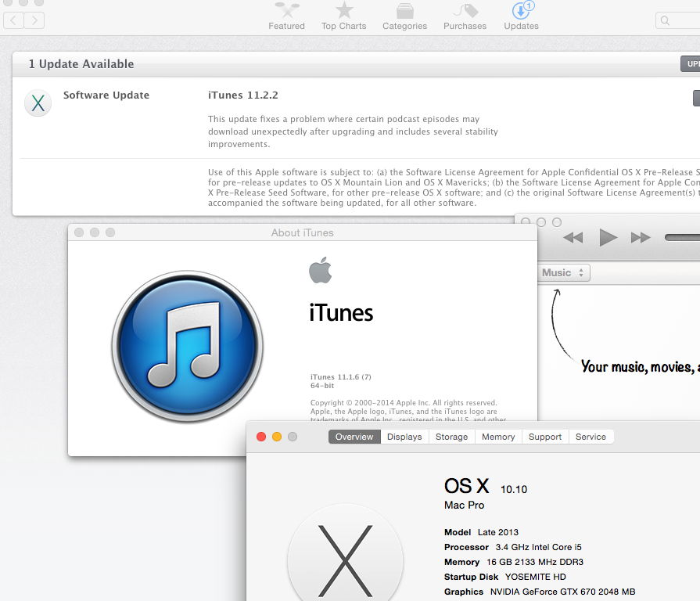Go forward with App Store forward arrow
Image resolution: width=700 pixels, height=601 pixels.
pyautogui.click(x=34, y=20)
